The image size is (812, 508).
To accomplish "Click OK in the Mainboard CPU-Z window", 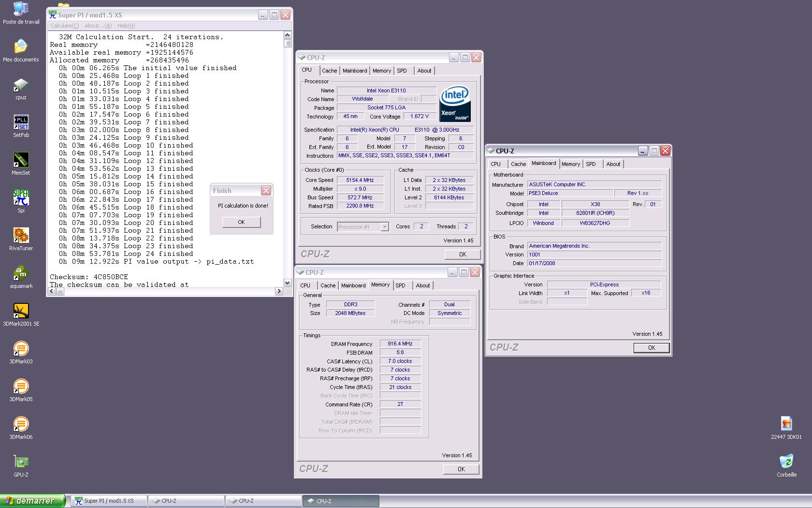I will [652, 347].
